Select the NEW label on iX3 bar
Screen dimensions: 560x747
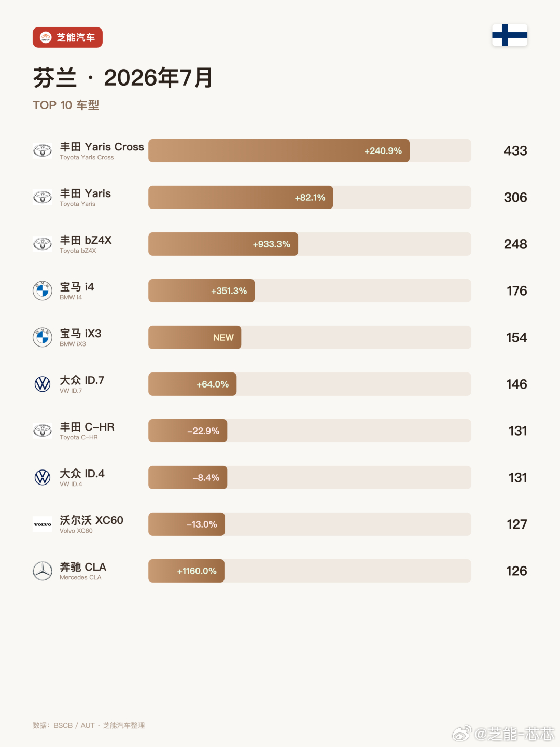(x=223, y=338)
